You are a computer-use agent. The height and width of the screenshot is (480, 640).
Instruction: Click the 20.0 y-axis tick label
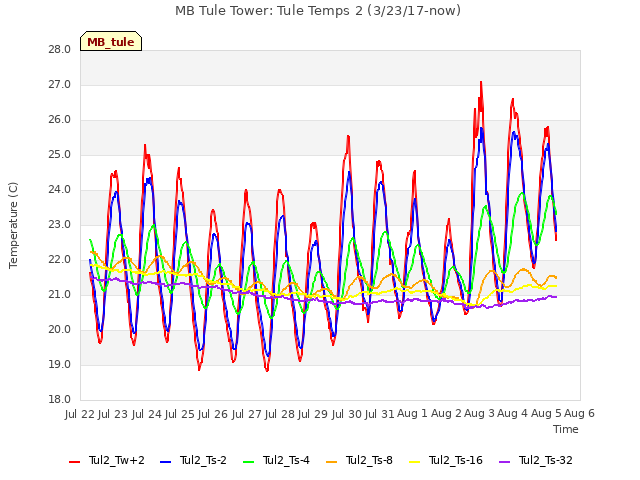tap(60, 330)
